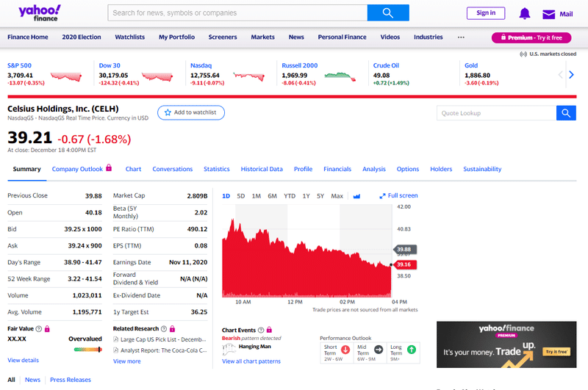Click the document icon of Large Cap report
The height and width of the screenshot is (390, 588).
[116, 339]
